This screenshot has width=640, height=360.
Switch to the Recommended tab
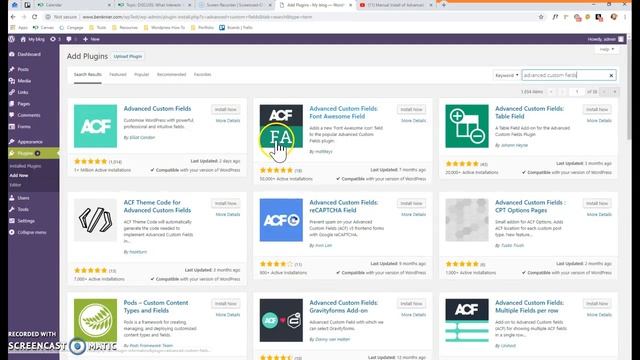[x=171, y=75]
